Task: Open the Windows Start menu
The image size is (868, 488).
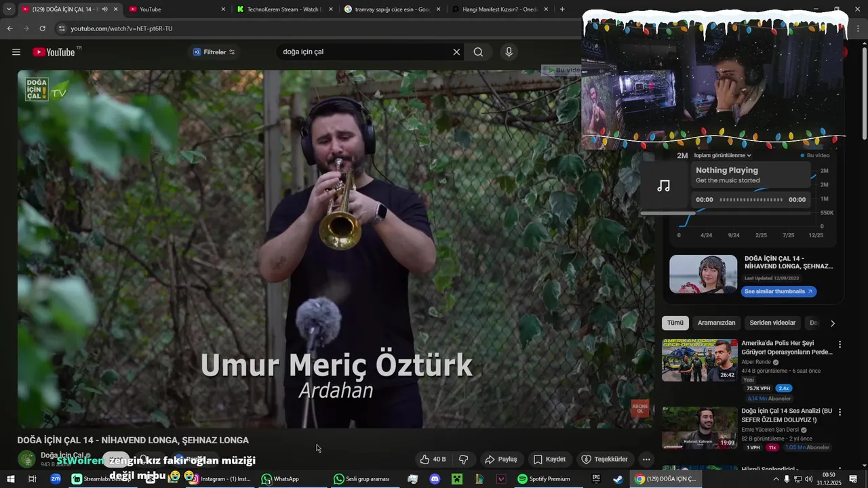Action: [10, 479]
